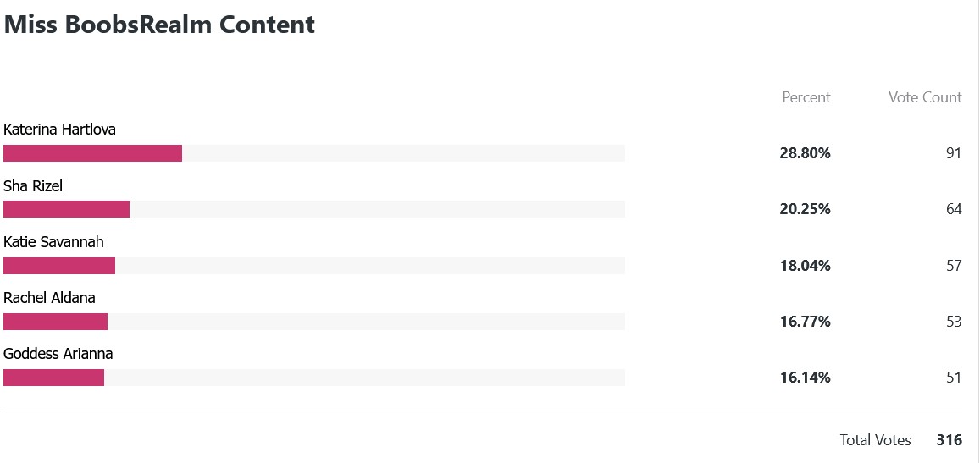Click the Sha Rizel label
The image size is (980, 463).
point(33,185)
